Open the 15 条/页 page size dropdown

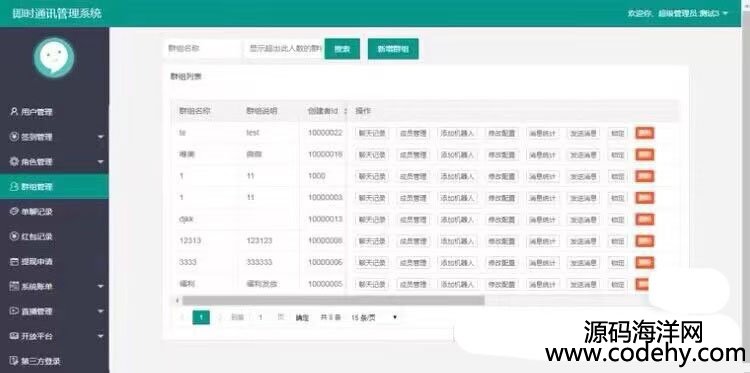[x=374, y=318]
